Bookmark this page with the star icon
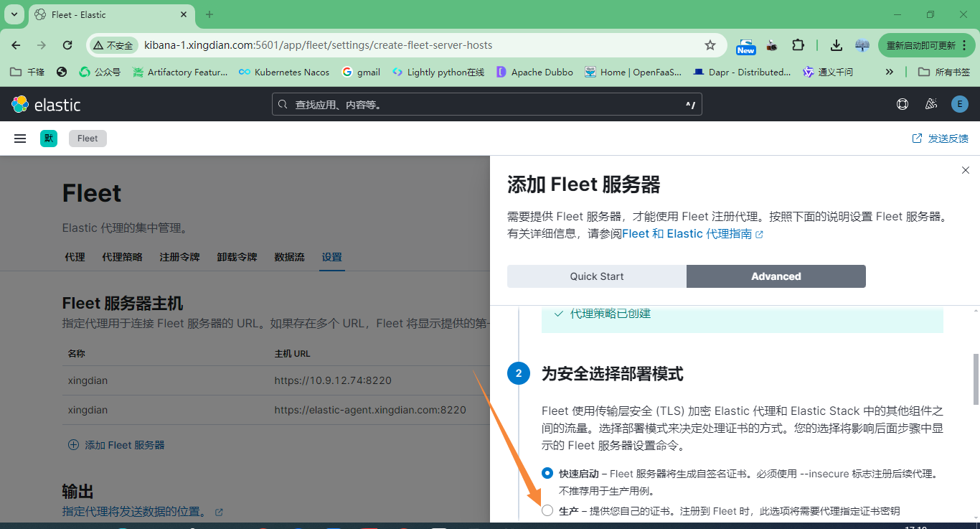This screenshot has height=529, width=980. pos(710,45)
